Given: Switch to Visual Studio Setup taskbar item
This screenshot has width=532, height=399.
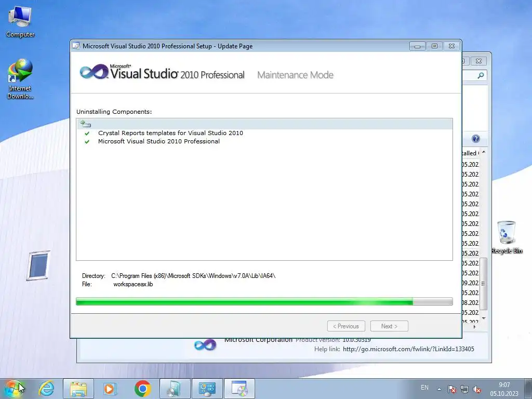Looking at the screenshot, I should (x=240, y=389).
